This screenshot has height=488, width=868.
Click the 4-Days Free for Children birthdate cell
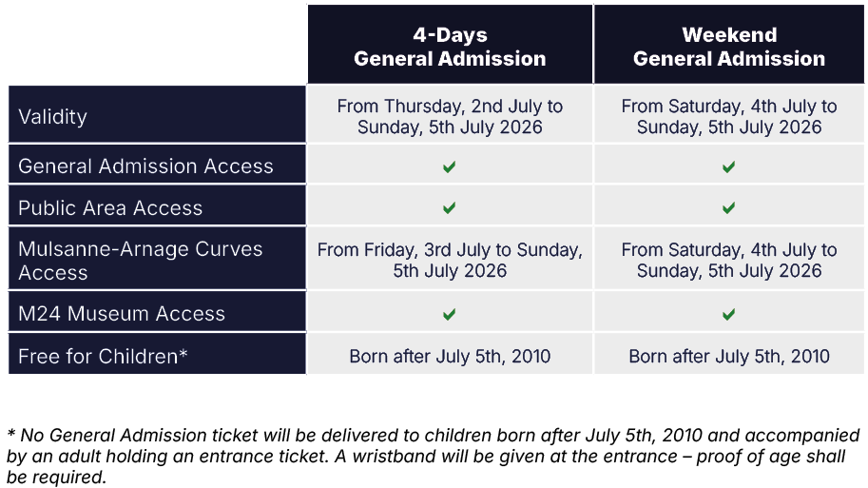(x=450, y=357)
